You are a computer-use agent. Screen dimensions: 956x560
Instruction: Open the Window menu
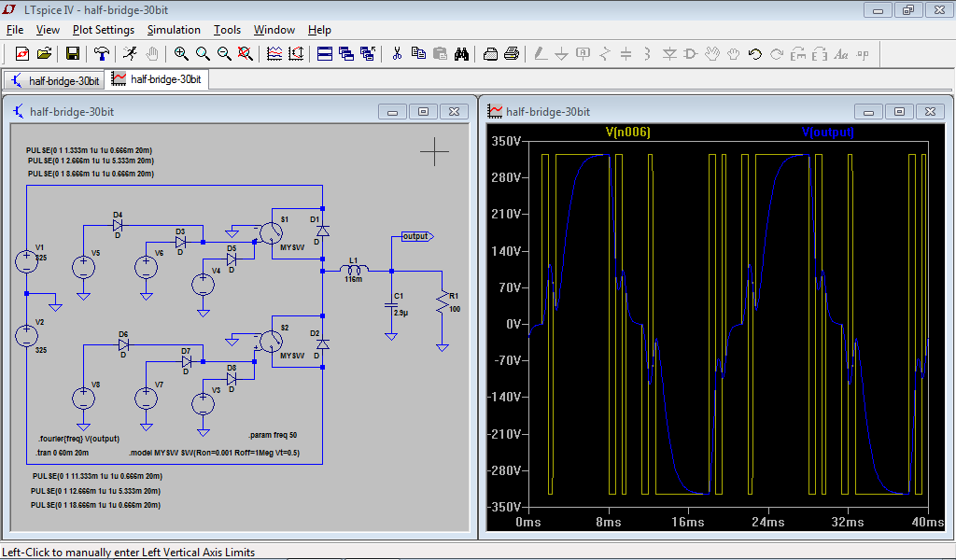click(274, 30)
